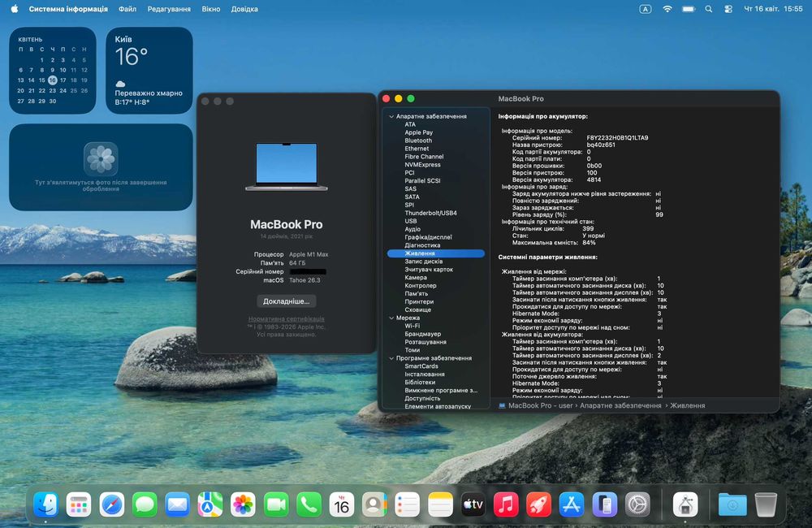
Task: Select Wi-Fi under Мережа in sidebar
Action: [x=412, y=326]
